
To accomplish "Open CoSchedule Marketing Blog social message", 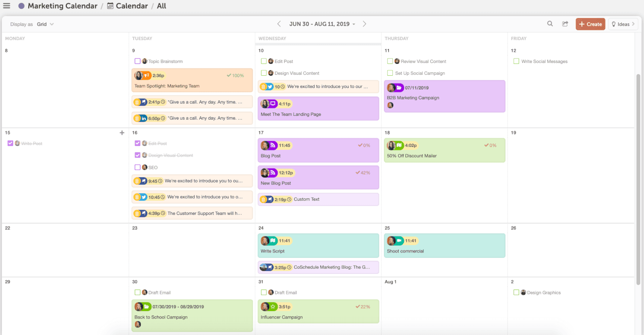I will coord(318,268).
